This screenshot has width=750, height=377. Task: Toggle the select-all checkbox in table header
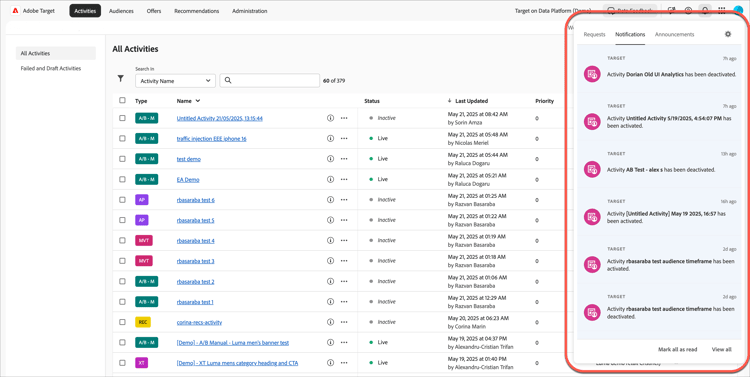[122, 100]
